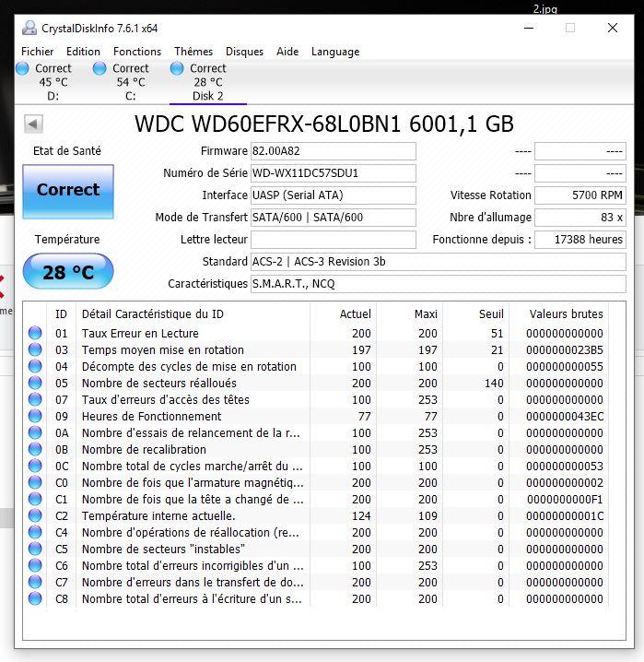
Task: Click the Seuil value 140
Action: tap(494, 384)
